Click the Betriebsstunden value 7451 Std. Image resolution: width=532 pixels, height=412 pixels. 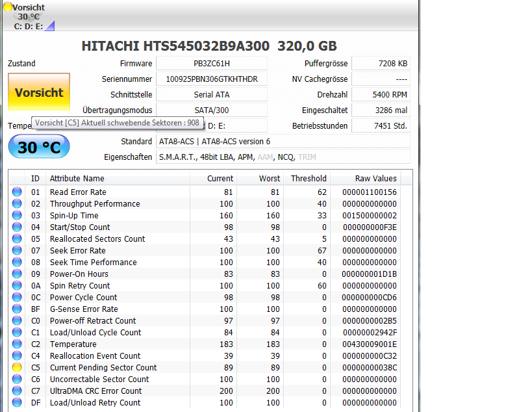(x=381, y=126)
